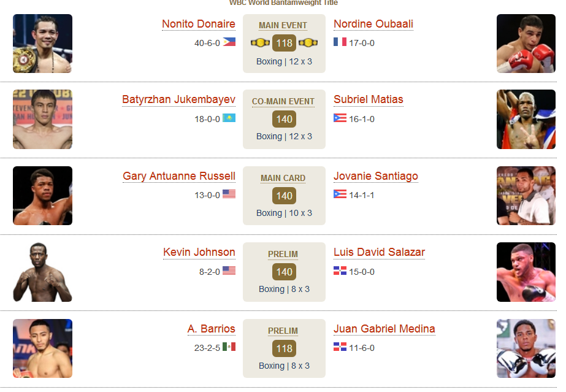
Task: Open Nonito Donaire's fighter profile link
Action: [x=199, y=24]
